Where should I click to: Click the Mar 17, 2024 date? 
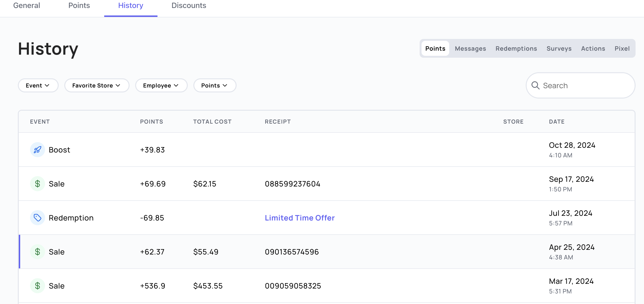coord(571,281)
